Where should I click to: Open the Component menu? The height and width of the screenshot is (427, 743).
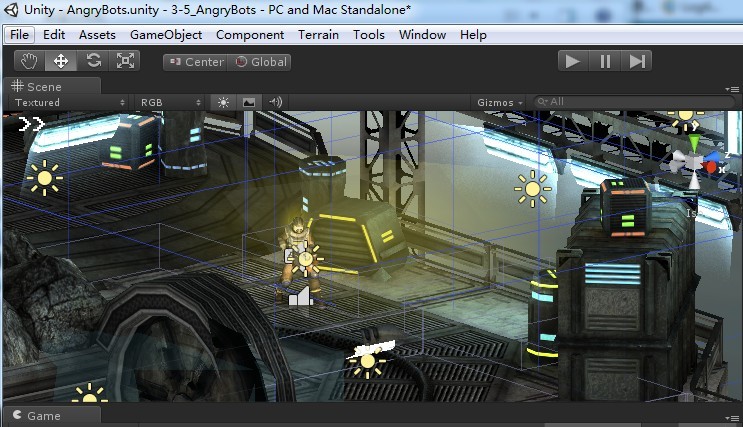(x=250, y=35)
